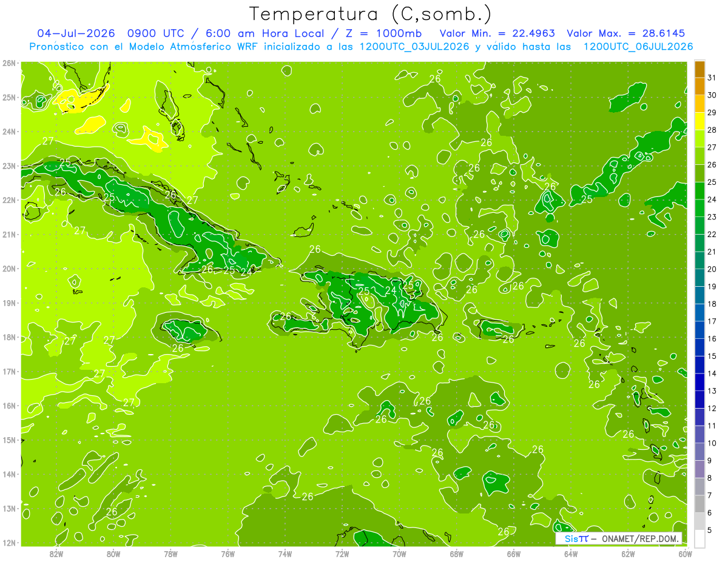Click the 'ONAMET/REP.DOM.' credit label
Viewport: 728px width, 562px height.
tap(640, 538)
